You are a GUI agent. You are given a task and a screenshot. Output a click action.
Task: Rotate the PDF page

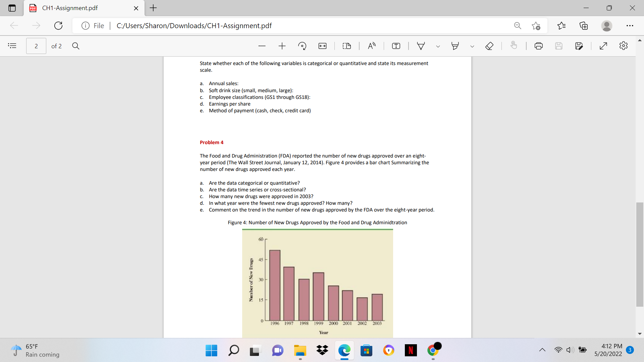(302, 46)
